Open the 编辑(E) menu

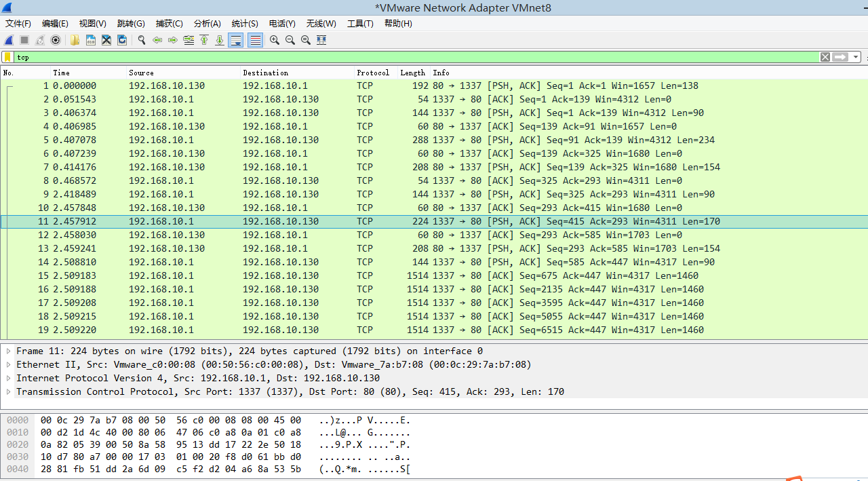[x=55, y=23]
